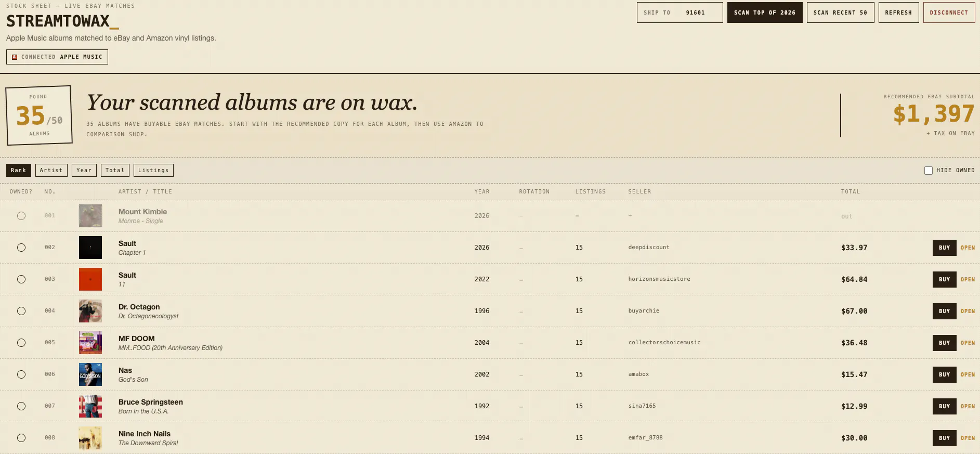Click the YEAR column header

pos(482,192)
